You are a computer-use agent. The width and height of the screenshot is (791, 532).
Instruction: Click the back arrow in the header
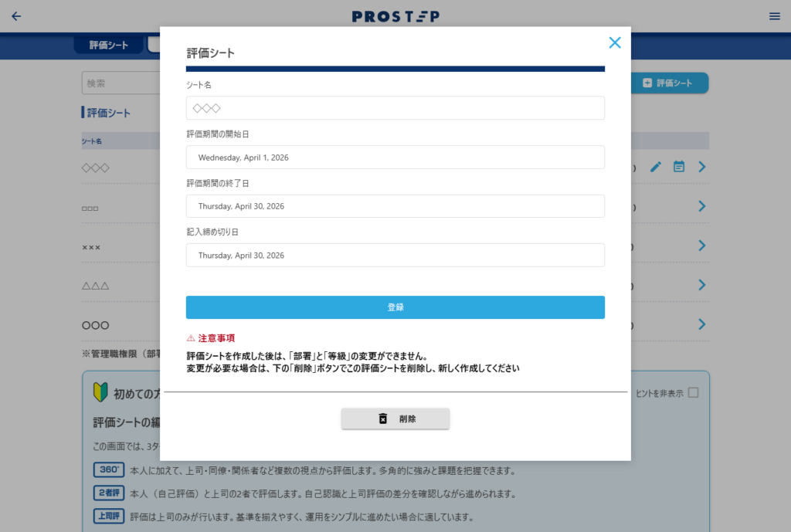click(x=16, y=16)
